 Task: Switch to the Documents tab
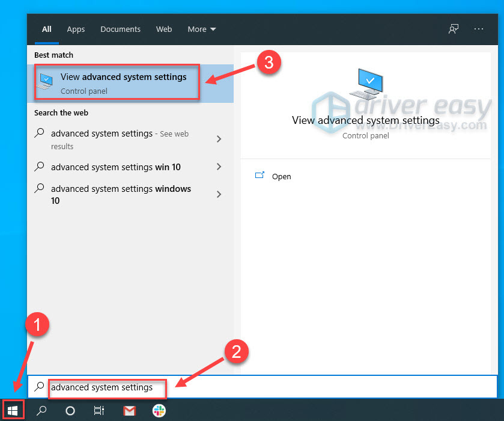point(120,29)
